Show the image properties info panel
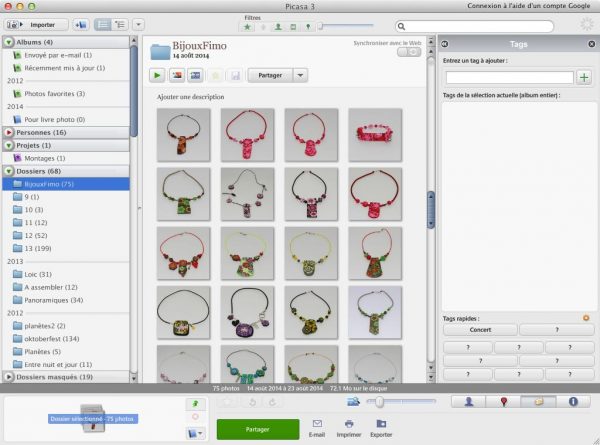Image resolution: width=600 pixels, height=445 pixels. (x=573, y=401)
